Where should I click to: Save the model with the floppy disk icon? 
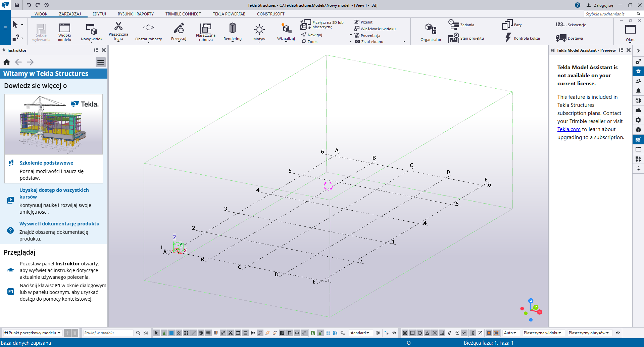pyautogui.click(x=17, y=5)
